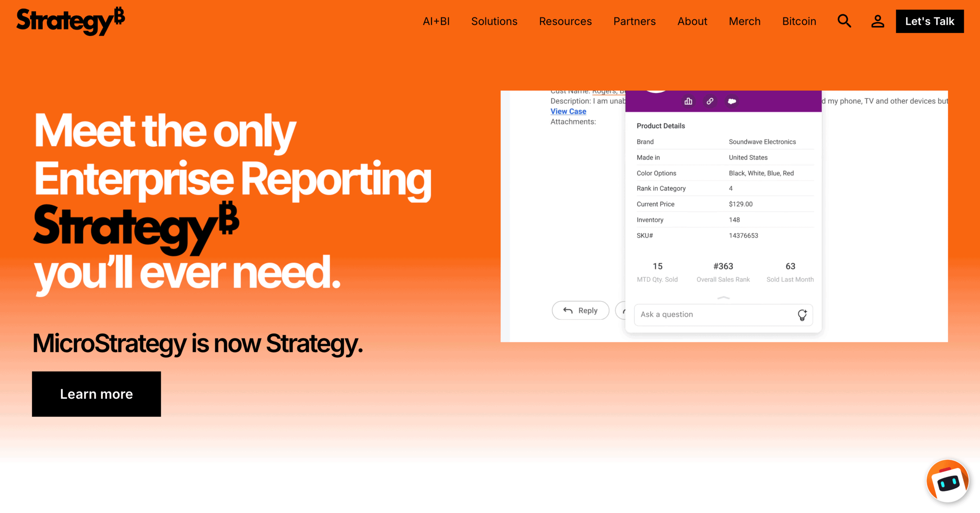Open the Merch menu item
The width and height of the screenshot is (980, 513).
pos(744,21)
